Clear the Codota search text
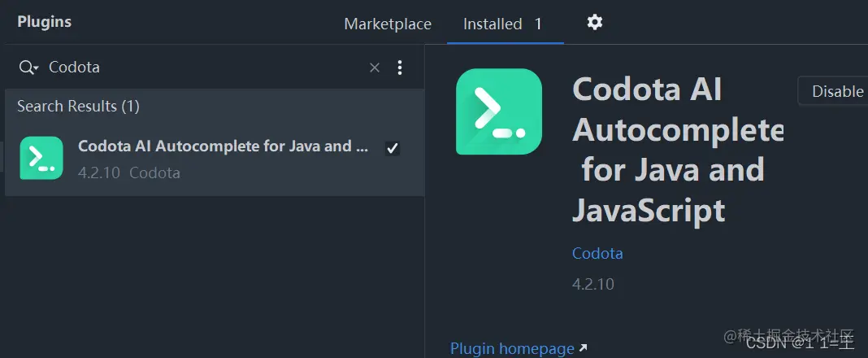Image resolution: width=868 pixels, height=358 pixels. click(375, 68)
